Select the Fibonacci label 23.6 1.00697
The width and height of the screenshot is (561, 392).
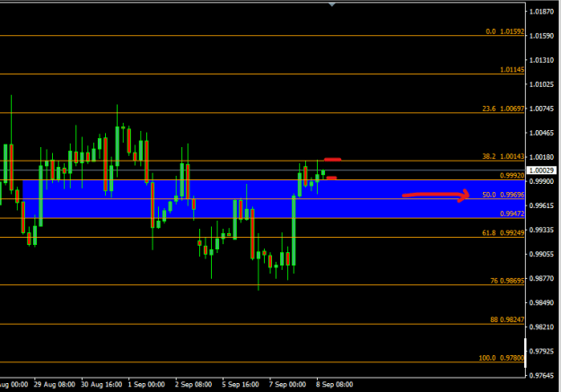point(503,109)
